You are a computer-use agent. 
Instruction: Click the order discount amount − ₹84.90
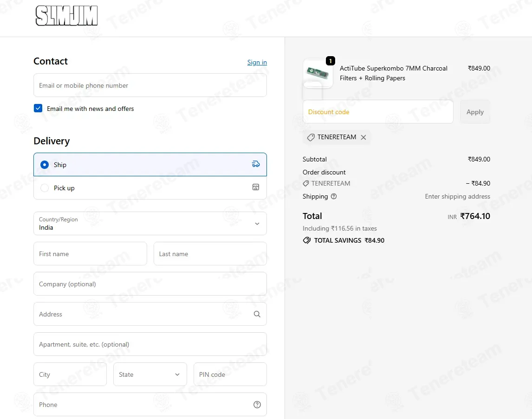pyautogui.click(x=478, y=183)
